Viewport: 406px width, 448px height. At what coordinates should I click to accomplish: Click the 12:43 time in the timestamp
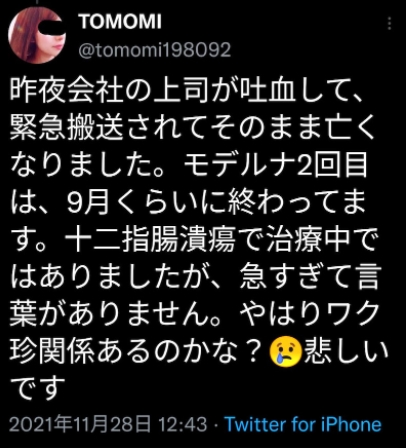click(x=182, y=425)
